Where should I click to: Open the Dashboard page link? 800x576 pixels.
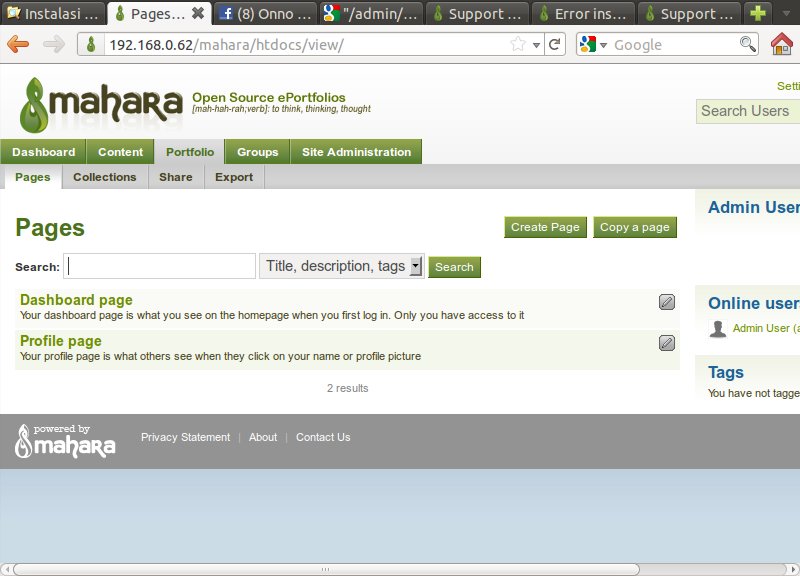(x=76, y=300)
